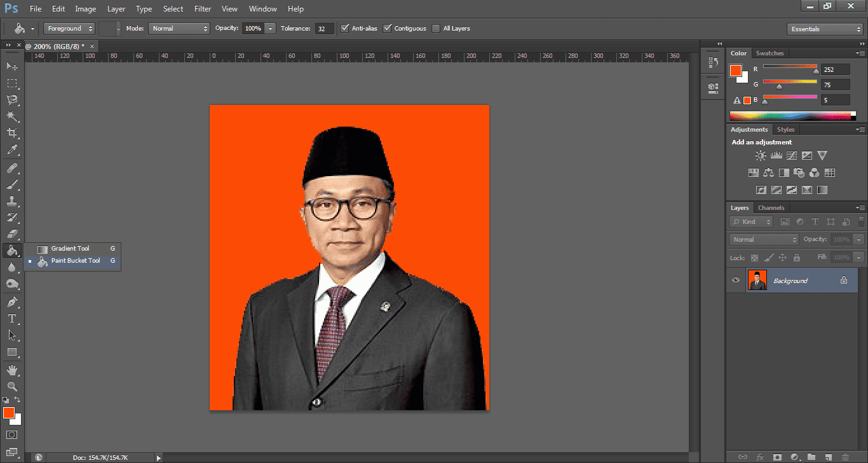This screenshot has width=868, height=463.
Task: Select the Crop tool
Action: [12, 132]
